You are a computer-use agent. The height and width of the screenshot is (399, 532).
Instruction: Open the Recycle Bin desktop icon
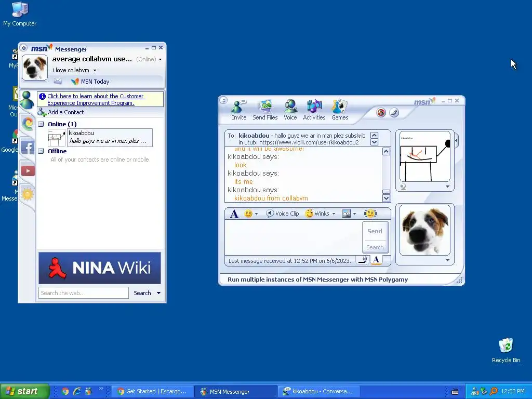click(x=506, y=351)
